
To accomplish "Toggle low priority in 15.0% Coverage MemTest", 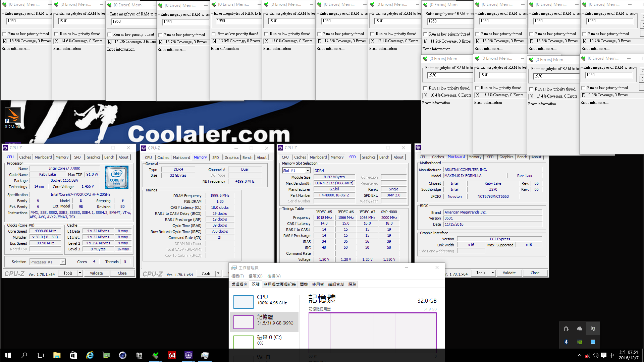I will point(266,34).
